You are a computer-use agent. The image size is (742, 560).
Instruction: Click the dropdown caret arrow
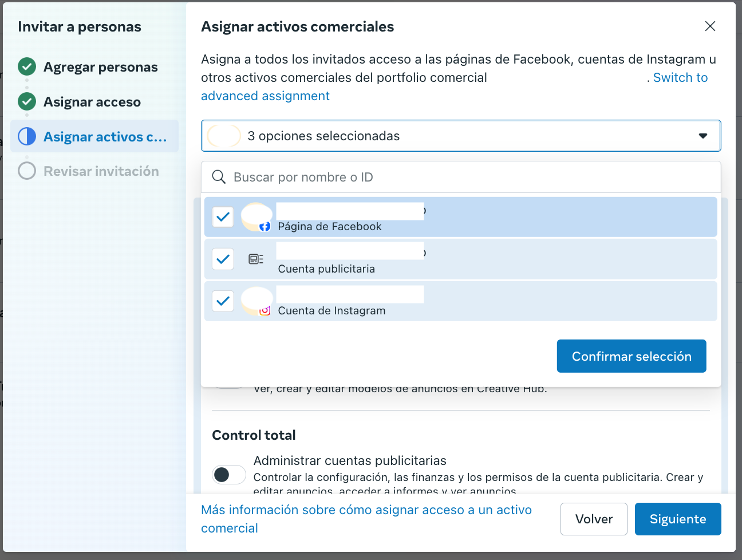703,136
